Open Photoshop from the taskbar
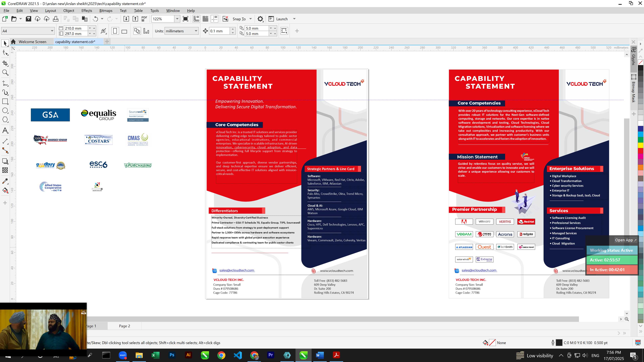644x362 pixels. click(172, 355)
